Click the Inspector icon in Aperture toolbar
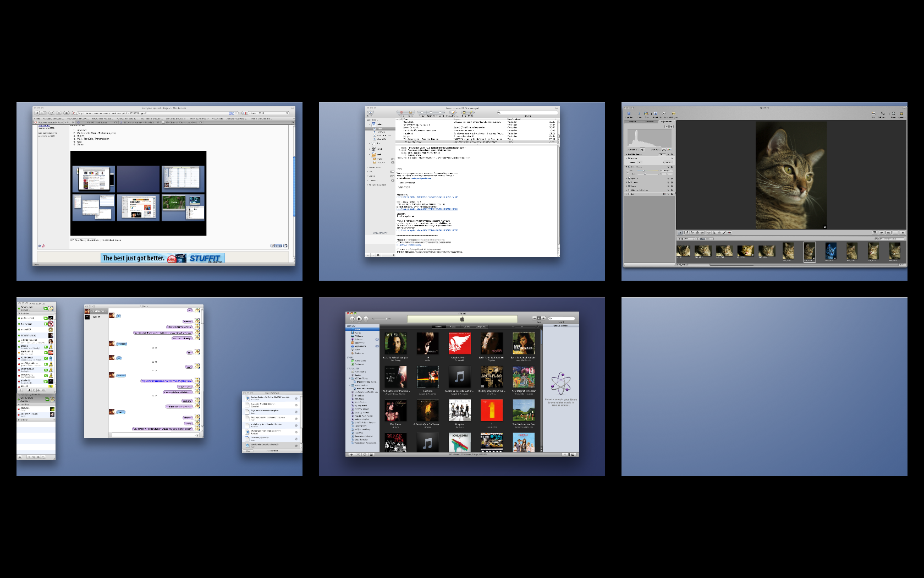 click(x=629, y=113)
